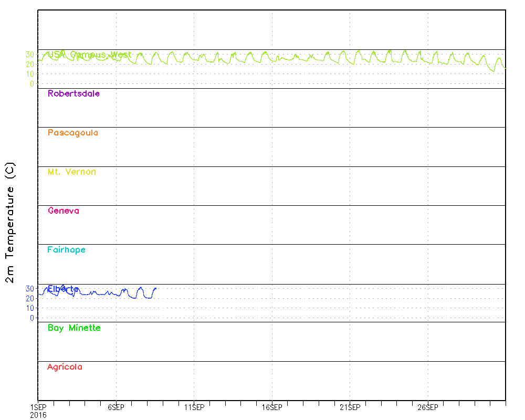Click the 26SEP date tick label

[428, 407]
